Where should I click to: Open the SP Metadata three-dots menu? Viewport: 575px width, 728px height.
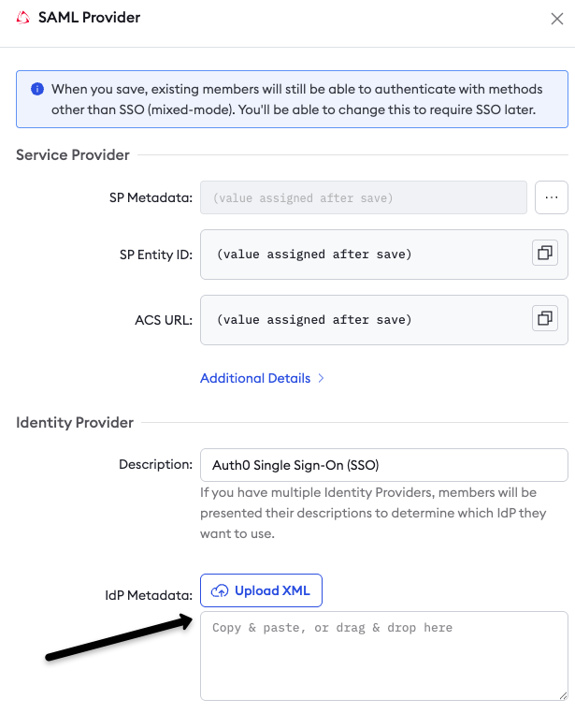(x=552, y=197)
